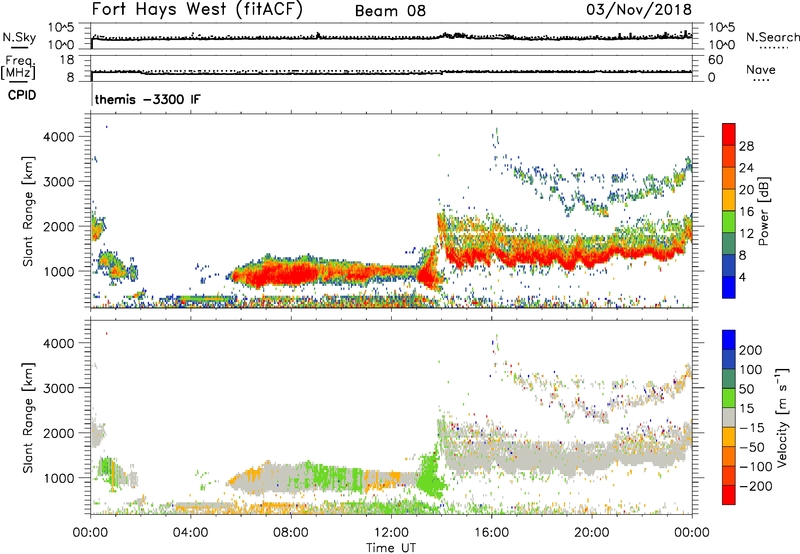Click the blue swatch of the Power colorbar
Viewport: 800px width, 554px height.
click(729, 287)
